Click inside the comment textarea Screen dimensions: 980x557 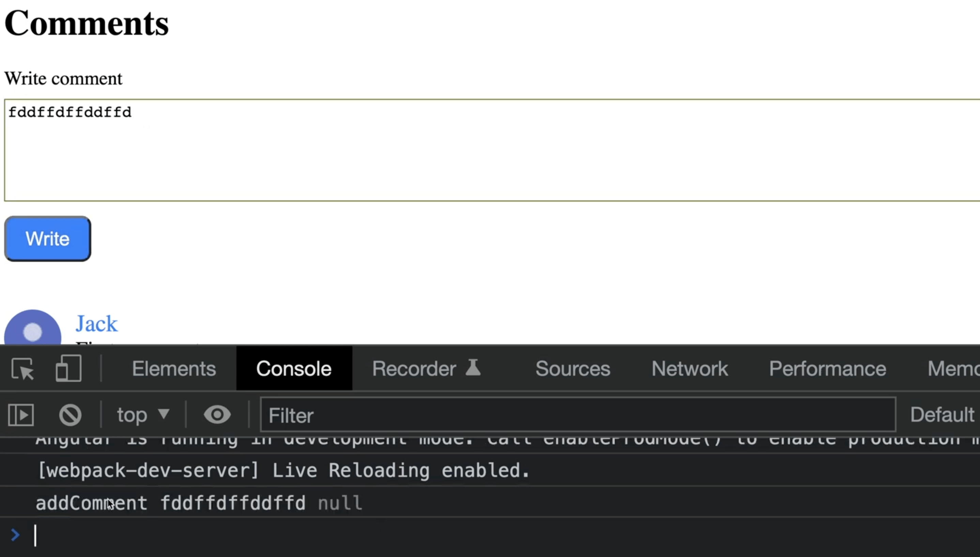489,149
